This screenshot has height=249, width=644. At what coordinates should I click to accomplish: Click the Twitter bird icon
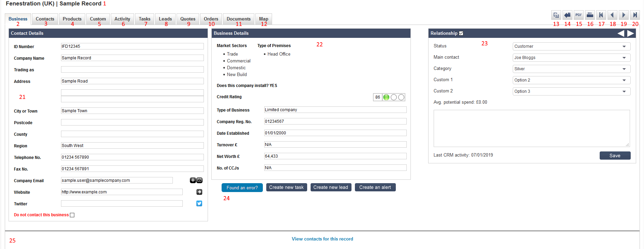(199, 204)
